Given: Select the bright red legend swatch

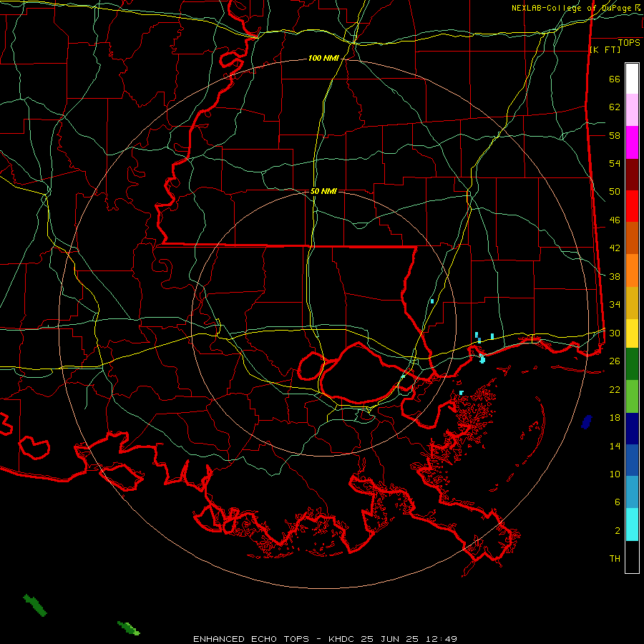Looking at the screenshot, I should coord(632,206).
